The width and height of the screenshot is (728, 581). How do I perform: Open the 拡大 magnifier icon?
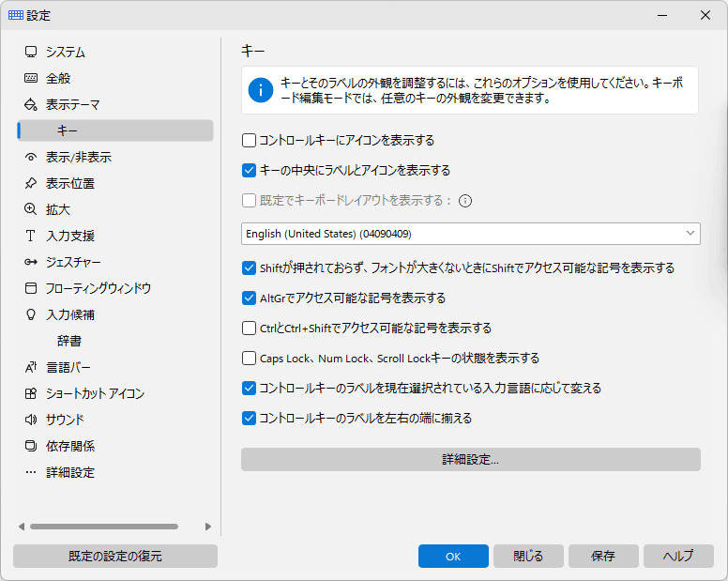(x=31, y=209)
